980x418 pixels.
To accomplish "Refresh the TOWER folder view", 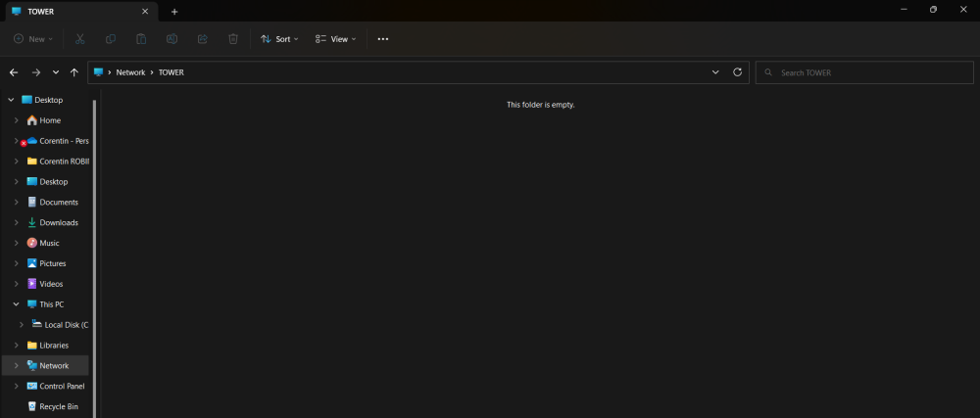I will pos(738,72).
